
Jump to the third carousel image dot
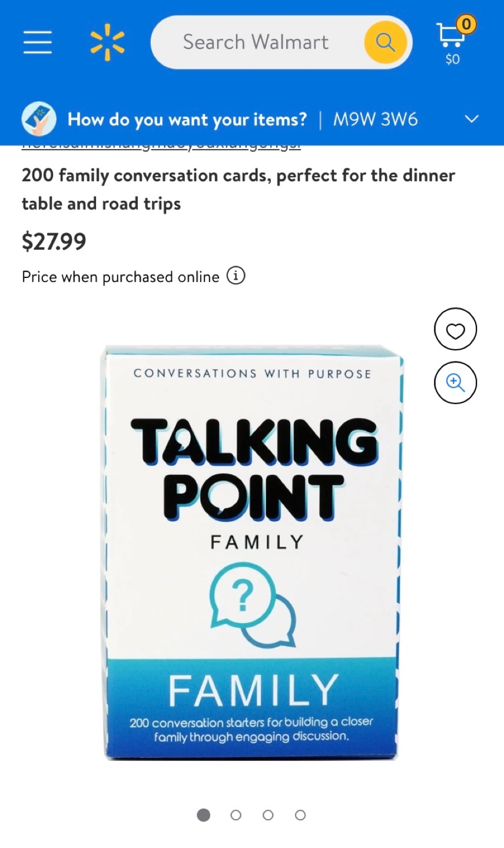(268, 815)
